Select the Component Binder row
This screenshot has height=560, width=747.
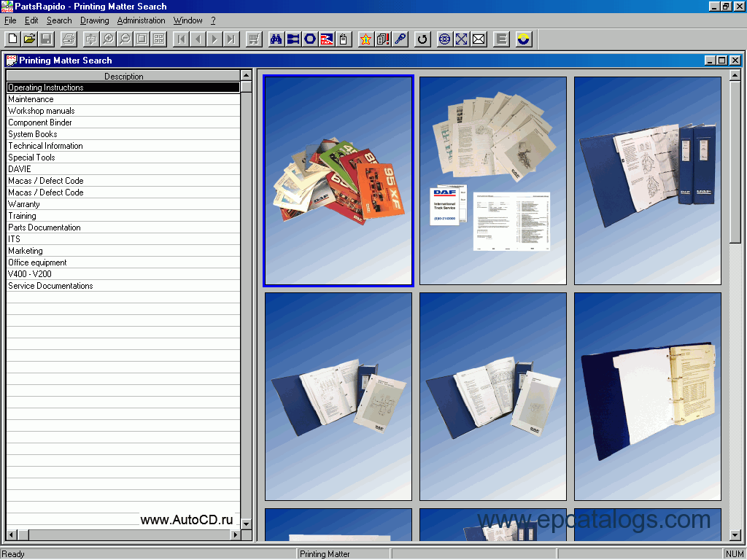coord(123,122)
